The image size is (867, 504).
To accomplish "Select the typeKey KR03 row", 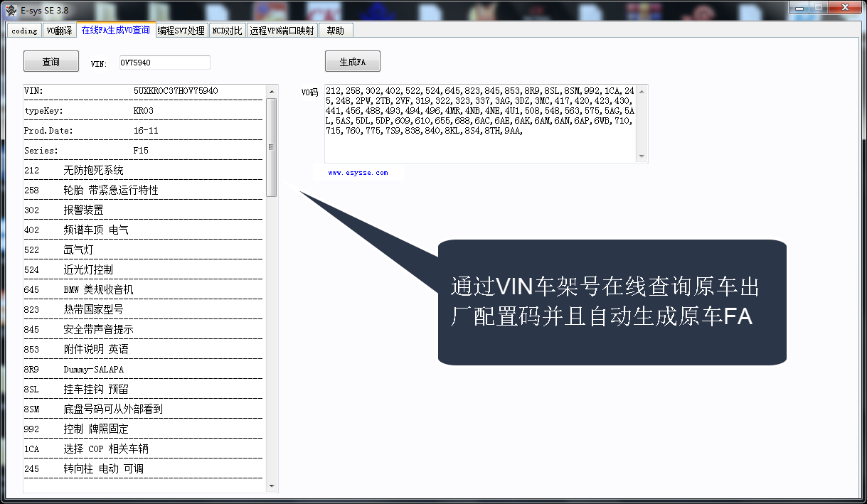I will click(144, 111).
